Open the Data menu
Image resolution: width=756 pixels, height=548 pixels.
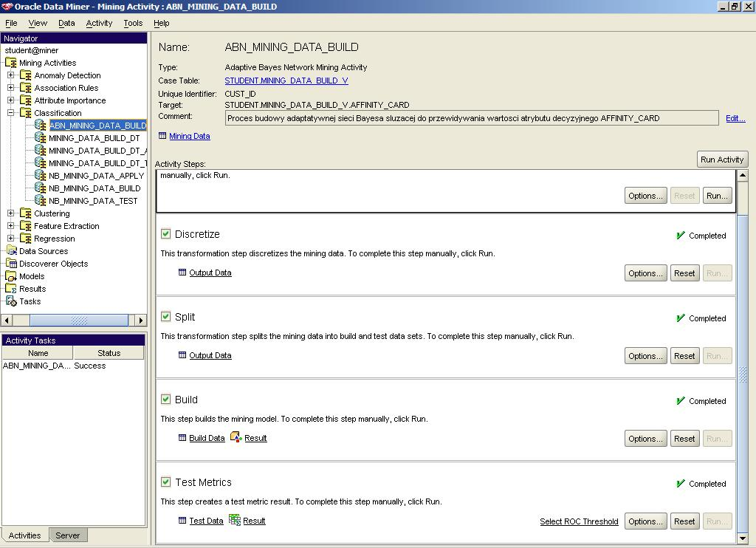pyautogui.click(x=66, y=23)
